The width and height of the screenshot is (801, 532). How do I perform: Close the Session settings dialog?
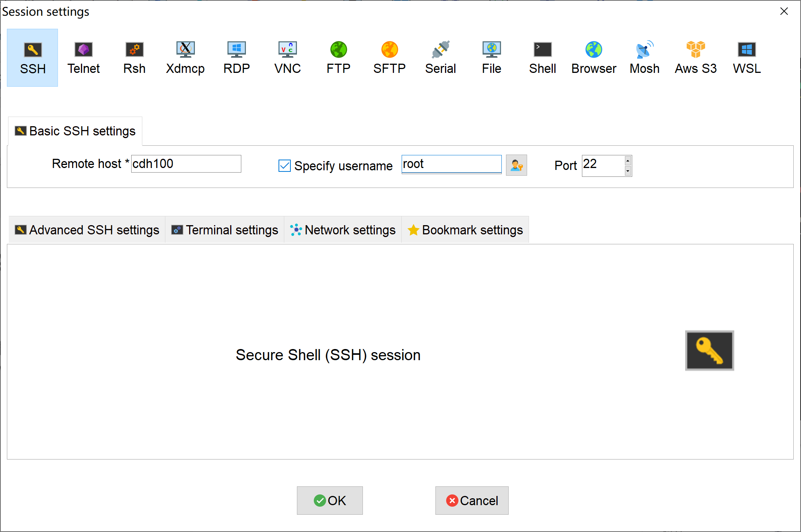pyautogui.click(x=784, y=11)
